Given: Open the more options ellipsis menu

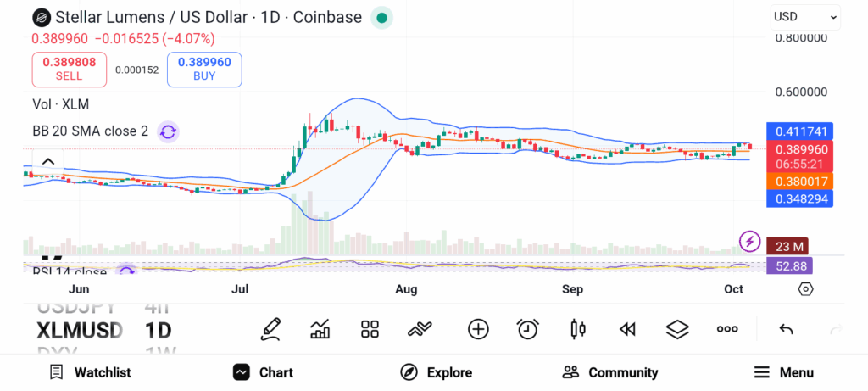Looking at the screenshot, I should click(727, 329).
